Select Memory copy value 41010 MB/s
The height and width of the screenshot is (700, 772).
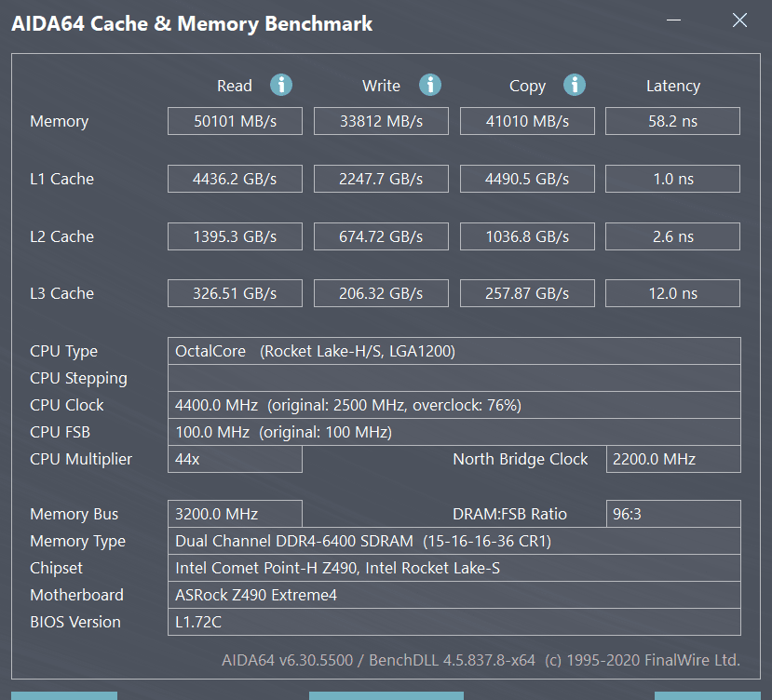point(527,121)
